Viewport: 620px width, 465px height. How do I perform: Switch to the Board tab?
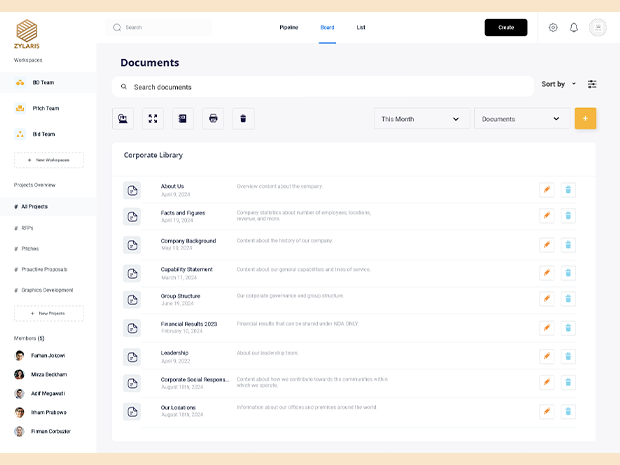click(327, 28)
